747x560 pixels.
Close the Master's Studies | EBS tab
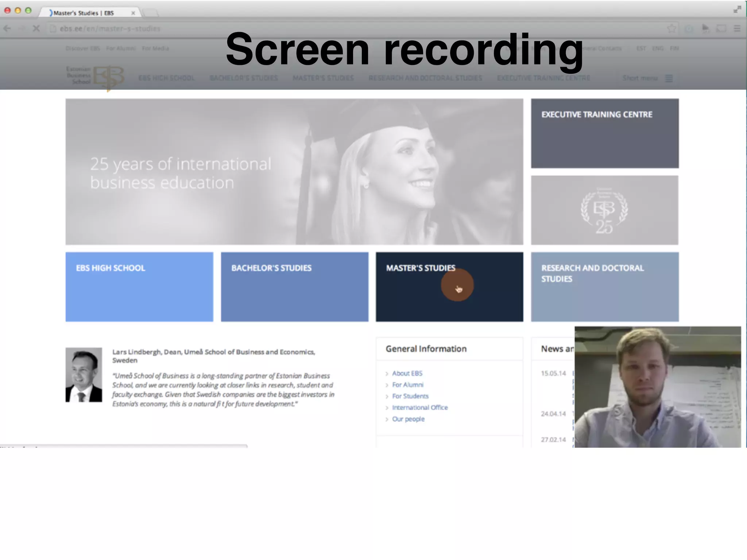133,13
